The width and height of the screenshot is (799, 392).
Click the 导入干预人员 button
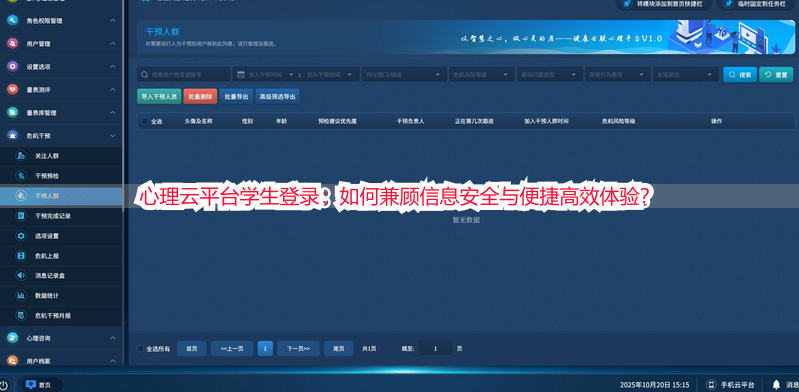159,96
